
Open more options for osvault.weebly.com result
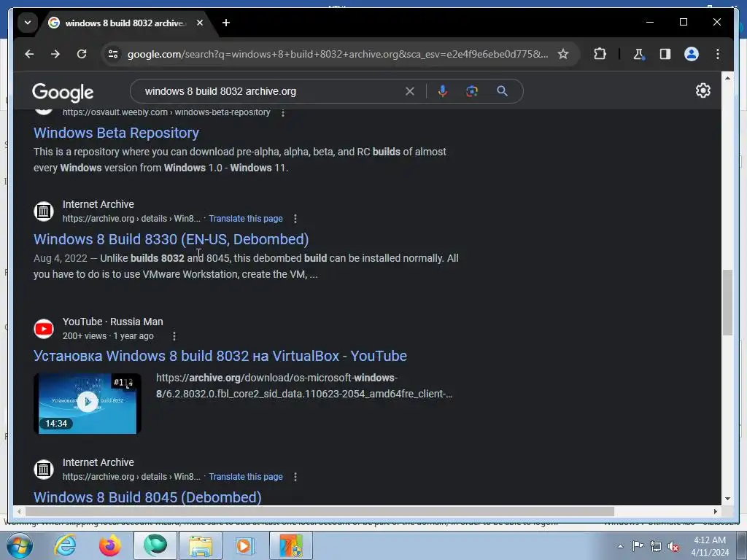(283, 113)
